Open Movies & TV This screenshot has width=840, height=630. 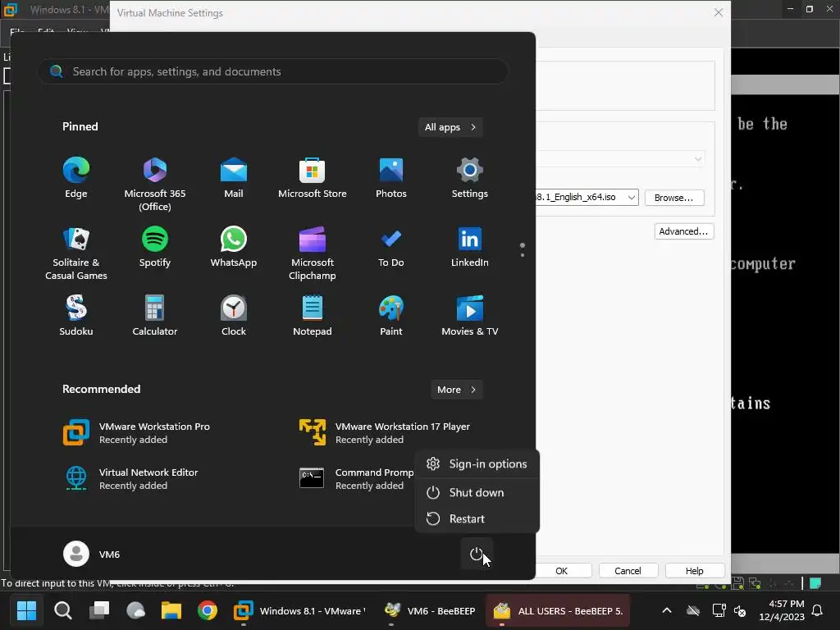(470, 316)
